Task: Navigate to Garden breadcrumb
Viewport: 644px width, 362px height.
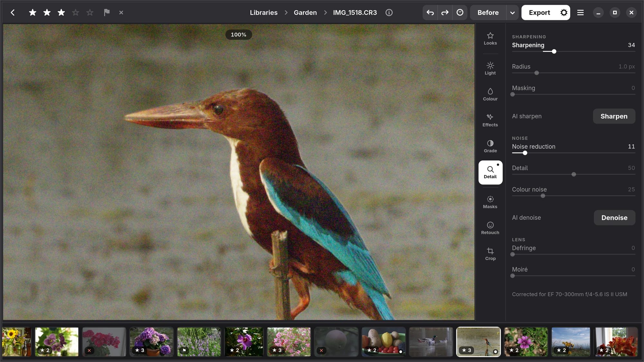Action: pyautogui.click(x=305, y=13)
